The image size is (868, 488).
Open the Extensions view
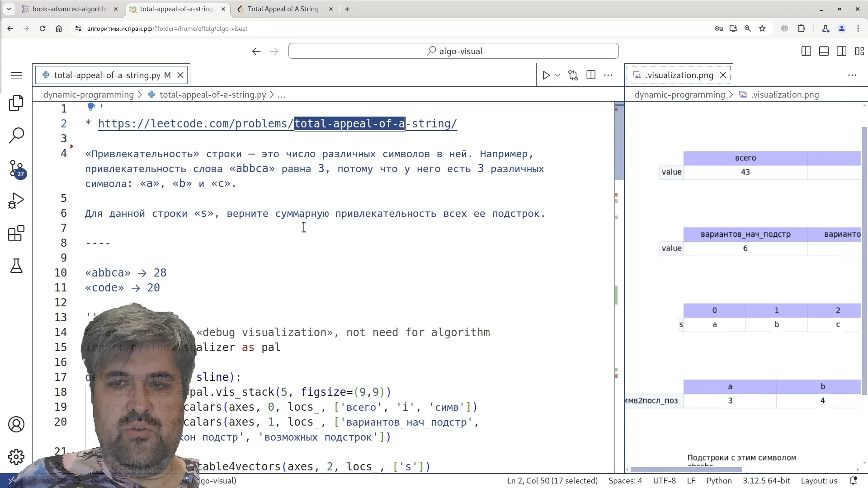pos(16,234)
